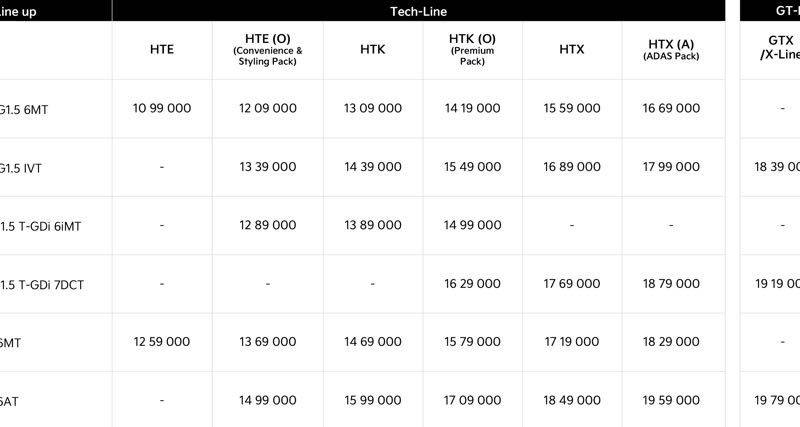Select the 12 59 000 price cell
This screenshot has width=800, height=427.
(161, 342)
